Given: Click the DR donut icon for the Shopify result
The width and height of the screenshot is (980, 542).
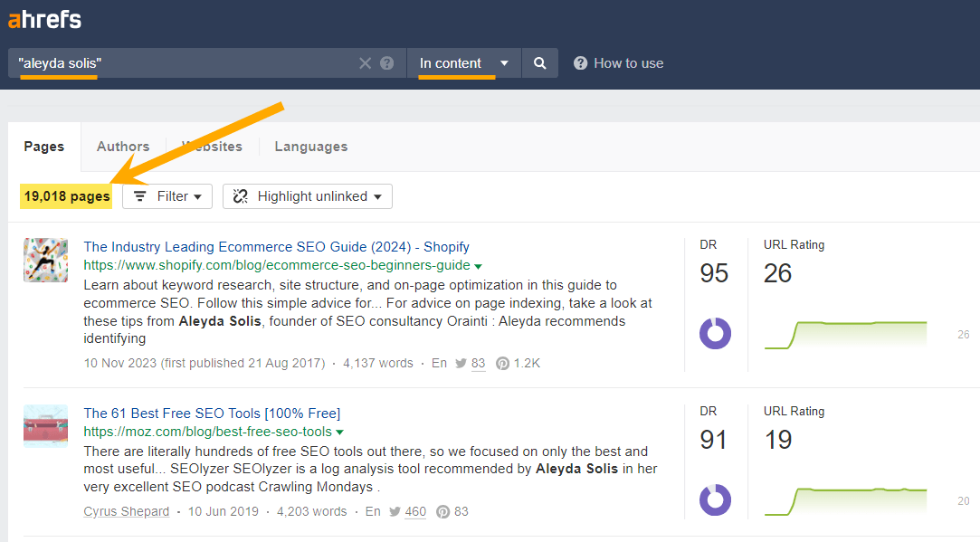Looking at the screenshot, I should [715, 333].
